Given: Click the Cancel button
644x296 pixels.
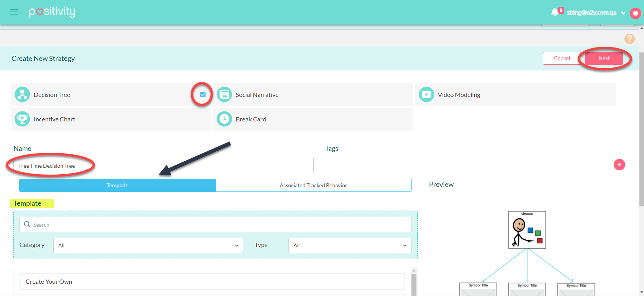Looking at the screenshot, I should tap(562, 58).
